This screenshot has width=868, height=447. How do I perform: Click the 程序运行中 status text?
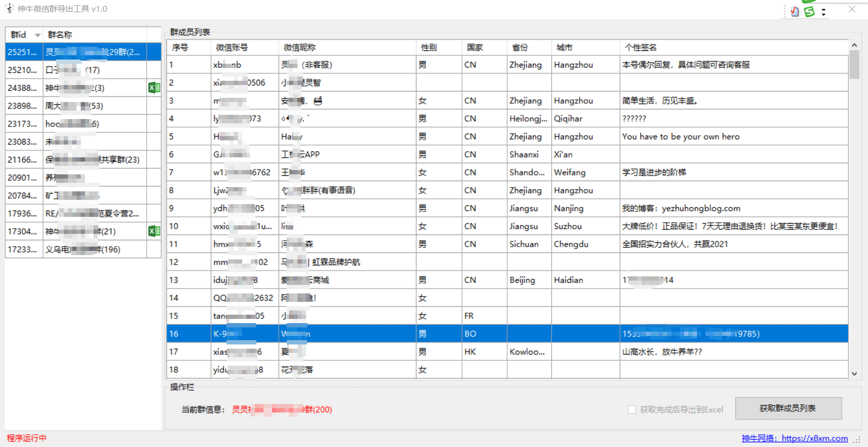tap(27, 438)
